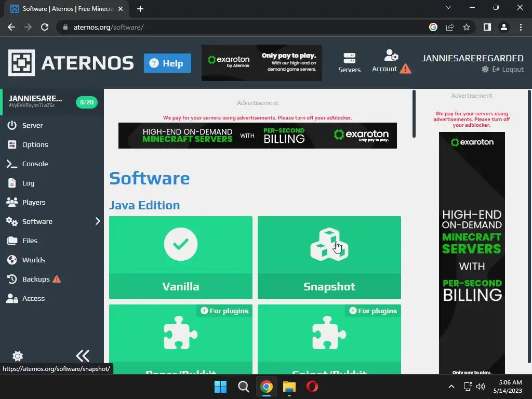Click the exaroton header banner ad
The height and width of the screenshot is (399, 532).
tap(262, 63)
